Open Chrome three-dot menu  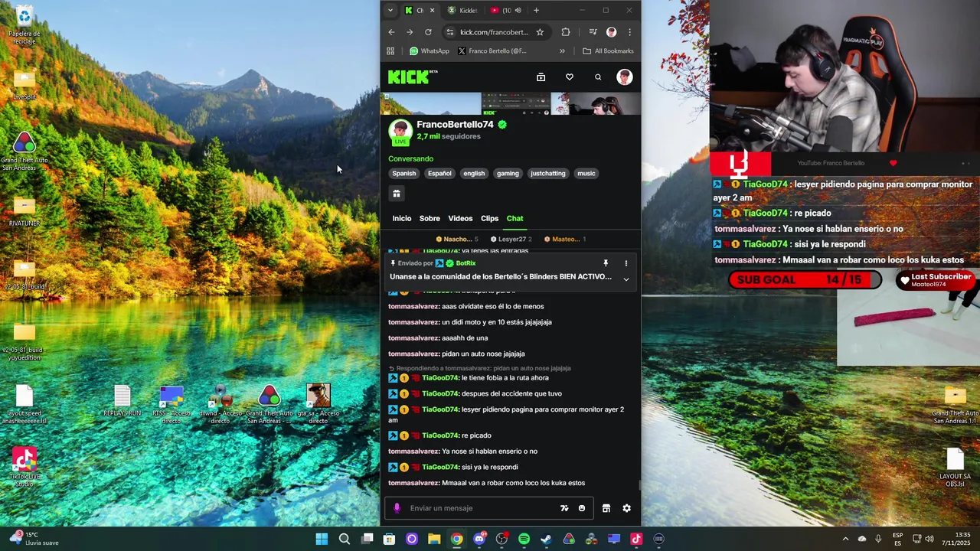[629, 32]
